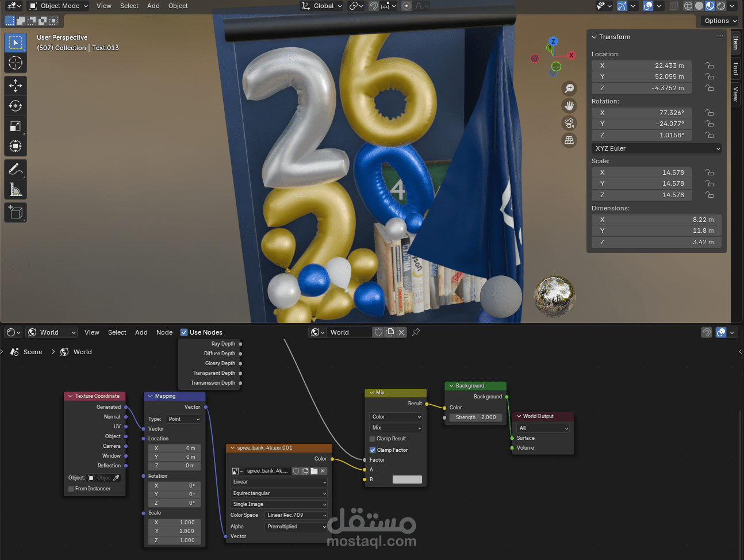This screenshot has height=560, width=744.
Task: Toggle snapping magnet icon
Action: click(x=374, y=6)
